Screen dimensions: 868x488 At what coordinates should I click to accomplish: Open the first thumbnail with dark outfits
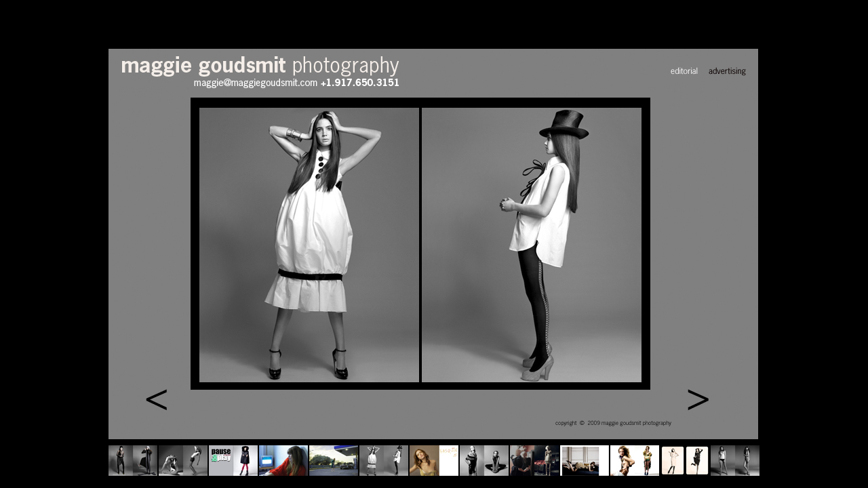[x=133, y=461]
